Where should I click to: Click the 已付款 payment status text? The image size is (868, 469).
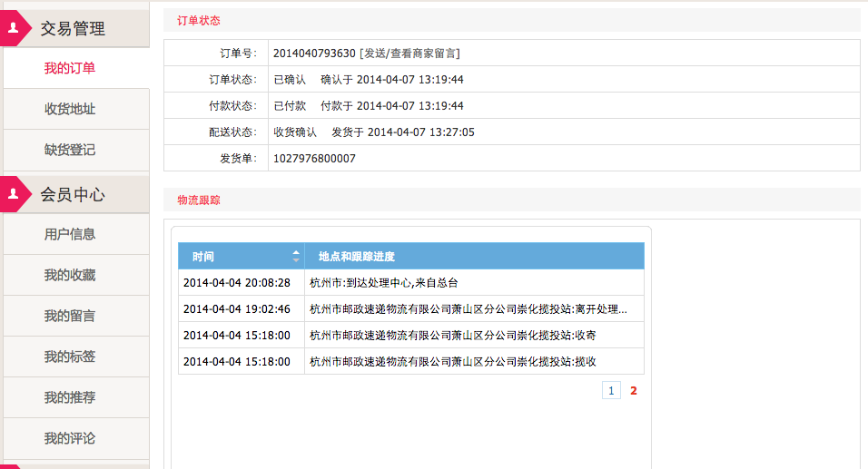290,105
